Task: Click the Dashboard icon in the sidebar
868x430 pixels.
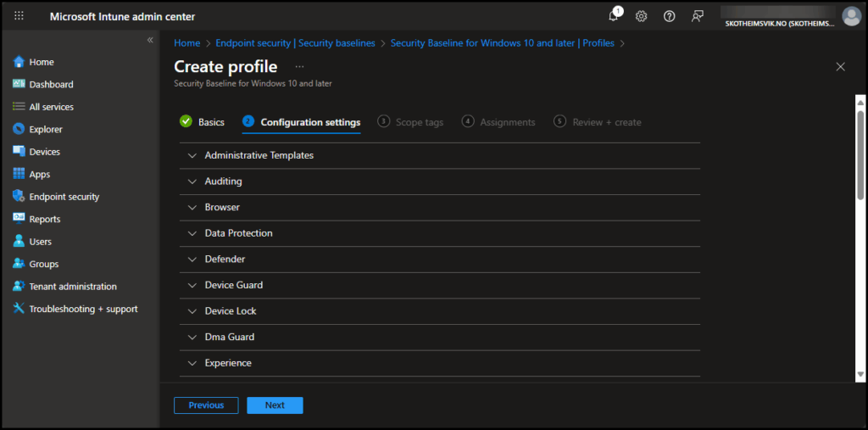Action: click(19, 84)
